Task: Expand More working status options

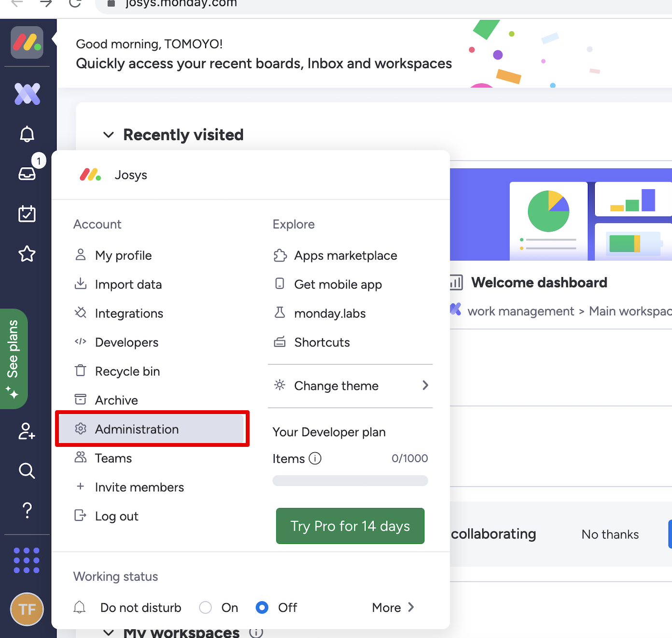Action: (393, 608)
